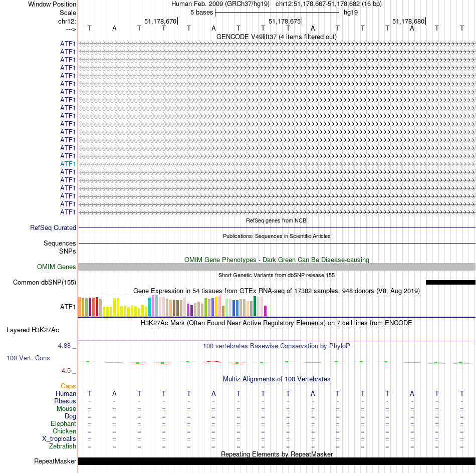
Task: Open Short Genetic Variants from dbSNP title
Action: point(277,276)
